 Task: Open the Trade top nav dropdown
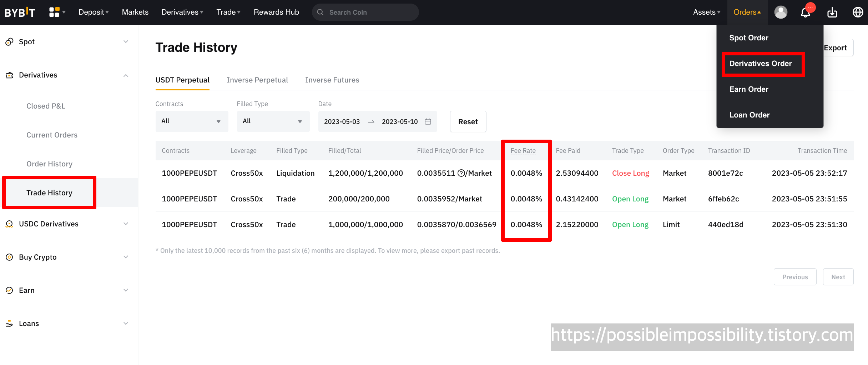228,12
